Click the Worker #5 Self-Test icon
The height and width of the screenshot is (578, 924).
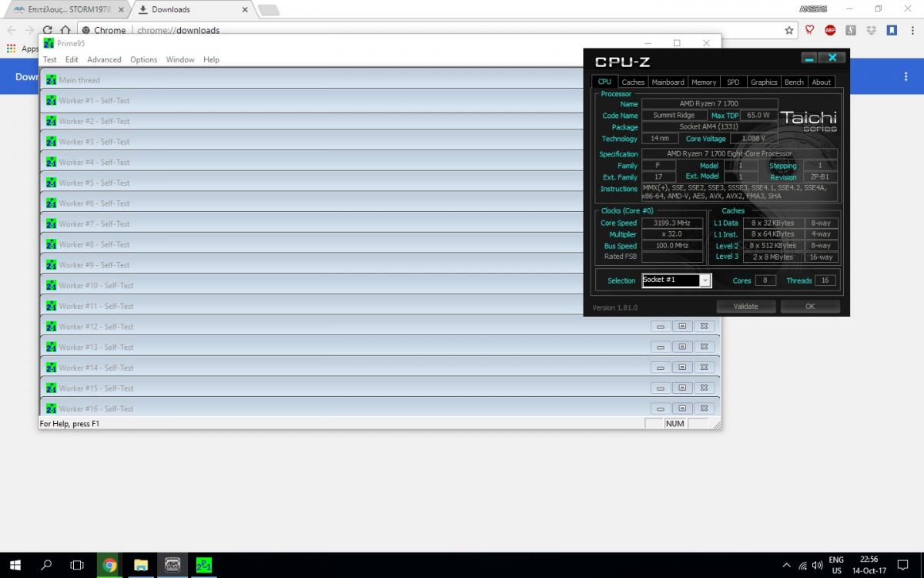pos(52,183)
